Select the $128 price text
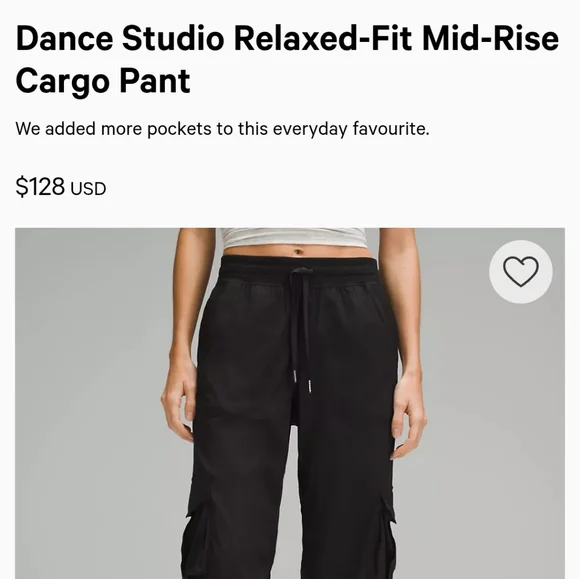The image size is (580, 579). 40,186
